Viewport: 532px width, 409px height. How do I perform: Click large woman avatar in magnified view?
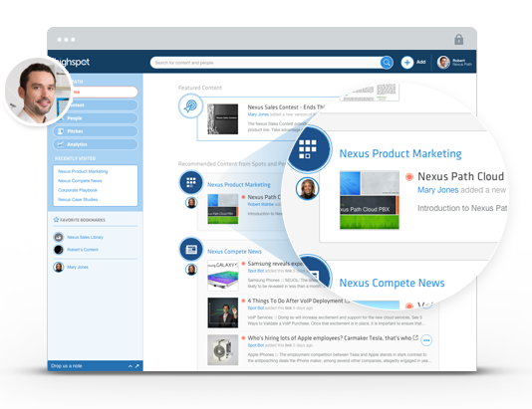click(308, 188)
